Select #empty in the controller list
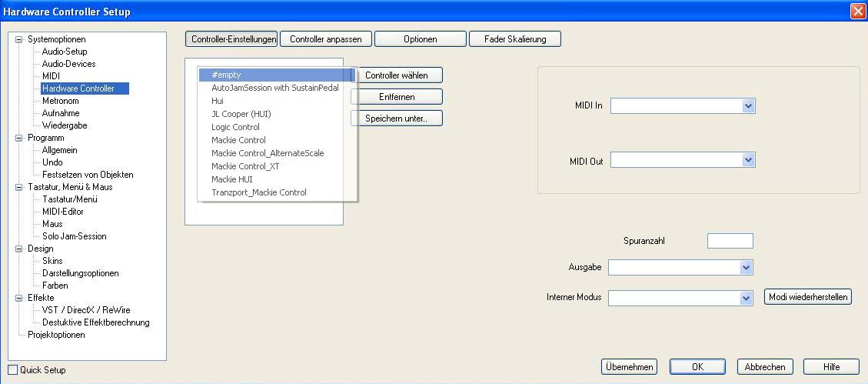Image resolution: width=868 pixels, height=384 pixels. [x=277, y=74]
